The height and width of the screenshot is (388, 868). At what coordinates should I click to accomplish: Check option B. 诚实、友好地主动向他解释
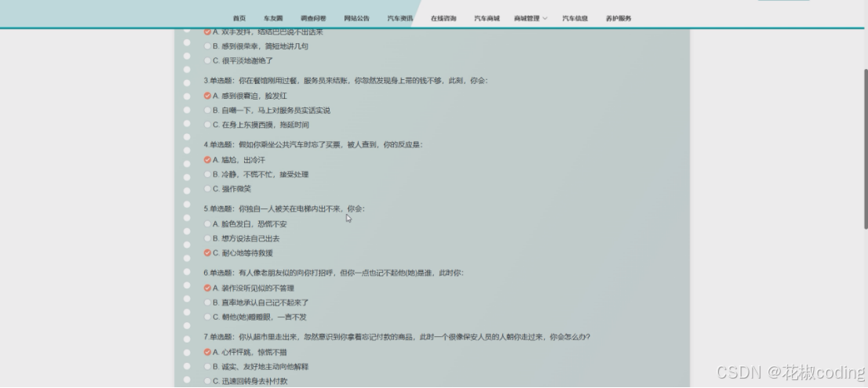pyautogui.click(x=208, y=367)
